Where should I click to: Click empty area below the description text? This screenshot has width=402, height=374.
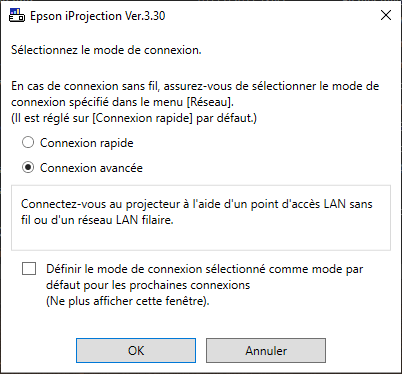click(x=201, y=239)
